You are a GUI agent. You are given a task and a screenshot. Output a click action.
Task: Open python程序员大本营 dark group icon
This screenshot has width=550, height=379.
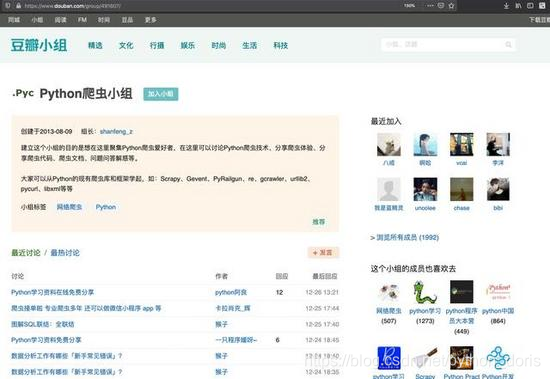462,292
